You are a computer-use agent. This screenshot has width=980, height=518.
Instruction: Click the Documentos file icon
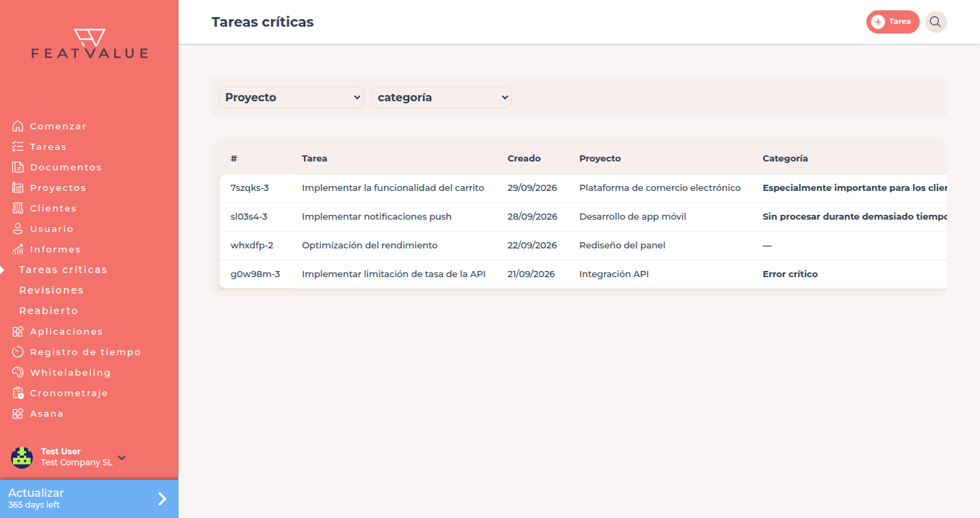[18, 167]
